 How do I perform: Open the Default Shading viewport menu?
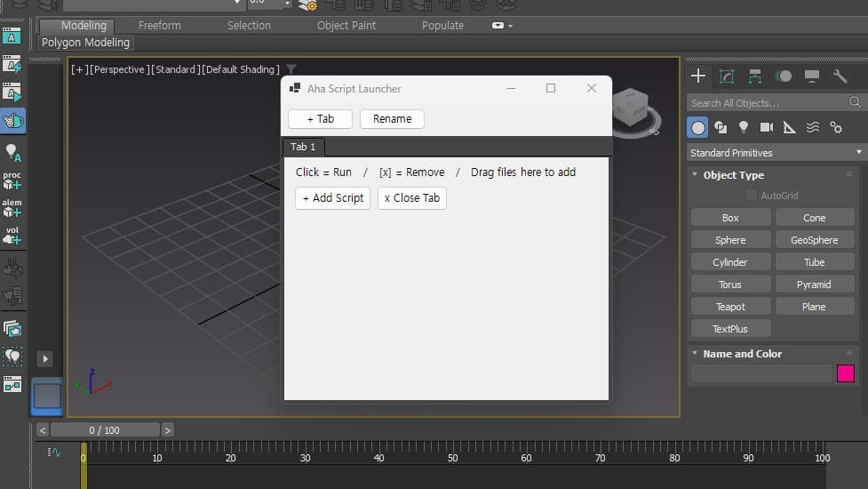tap(240, 69)
